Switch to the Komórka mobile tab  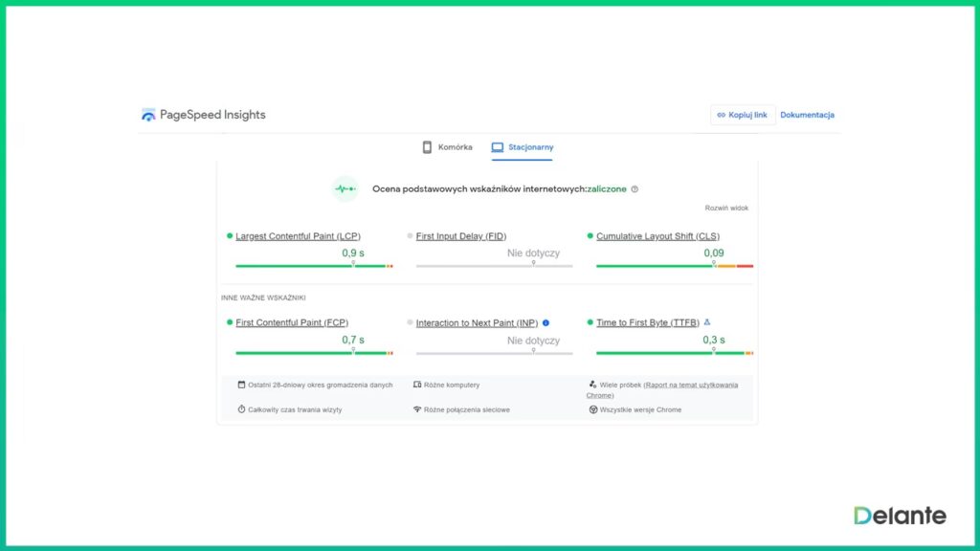pyautogui.click(x=447, y=147)
